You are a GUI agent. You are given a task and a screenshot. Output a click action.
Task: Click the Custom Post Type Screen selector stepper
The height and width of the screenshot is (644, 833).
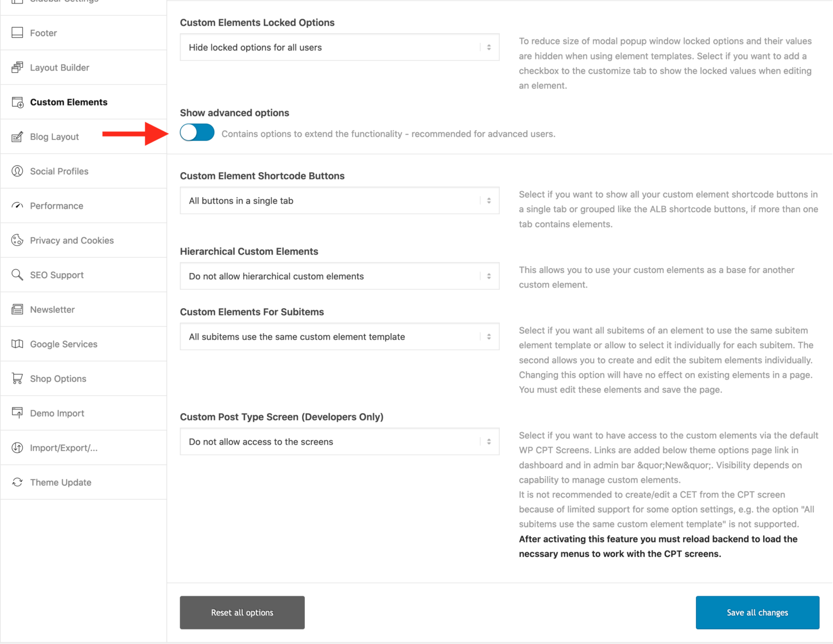point(488,441)
